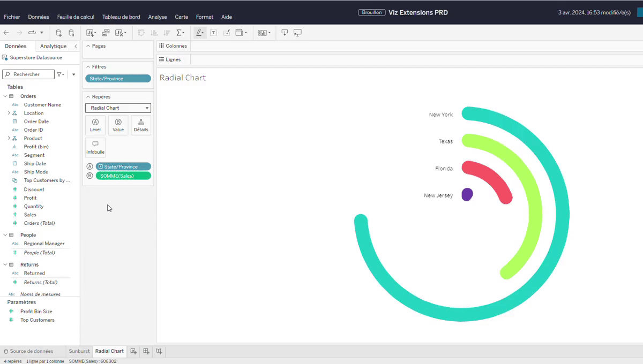Click the Effacer la feuille icon
Screen dimensions: 643x364
(x=119, y=33)
